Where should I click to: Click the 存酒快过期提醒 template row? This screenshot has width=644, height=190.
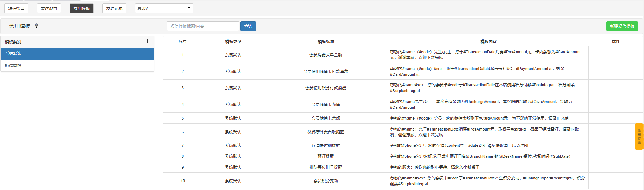tap(326, 145)
